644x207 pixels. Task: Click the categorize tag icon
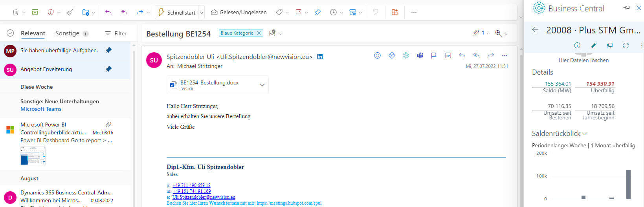279,12
